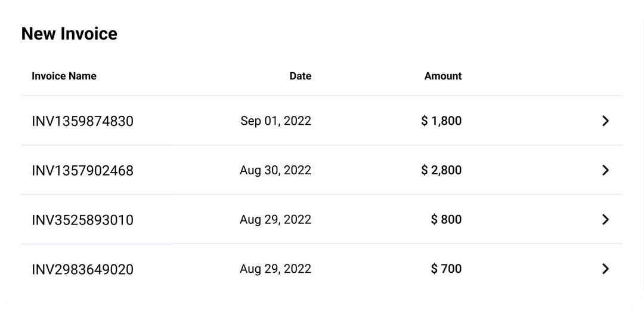644x311 pixels.
Task: Click the $ 700 amount
Action: coord(446,269)
